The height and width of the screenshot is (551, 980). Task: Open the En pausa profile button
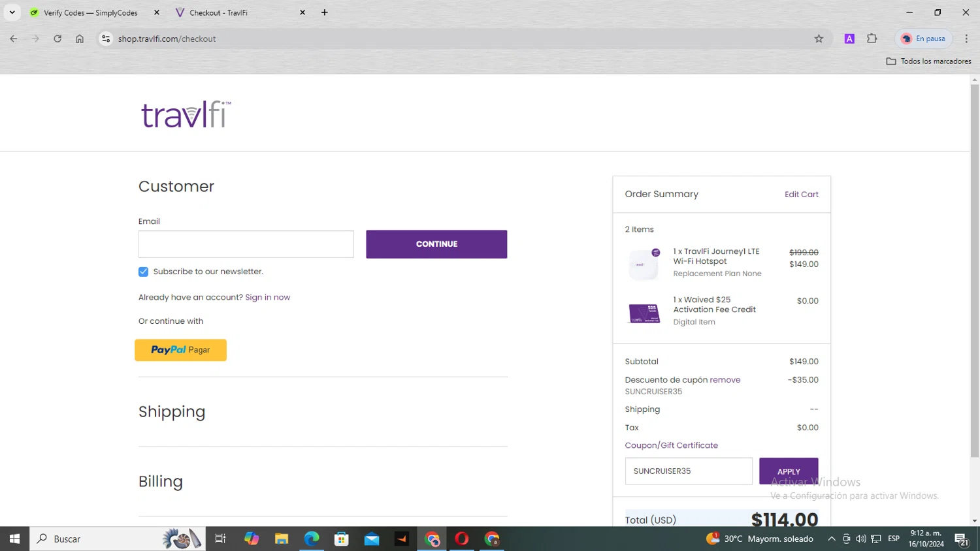tap(924, 39)
